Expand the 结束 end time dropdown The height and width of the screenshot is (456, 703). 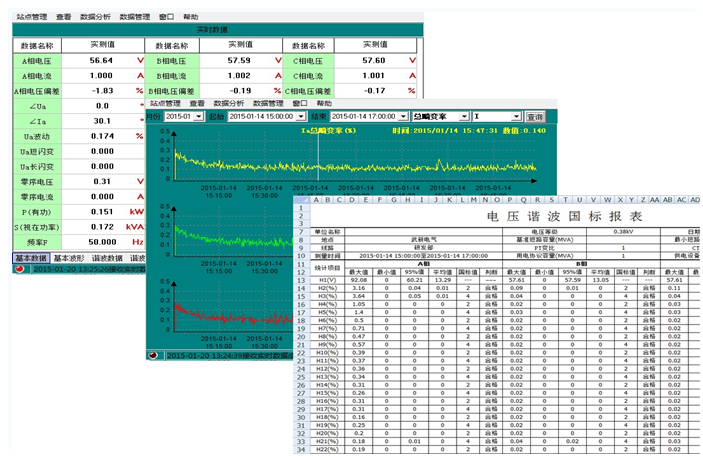[405, 117]
